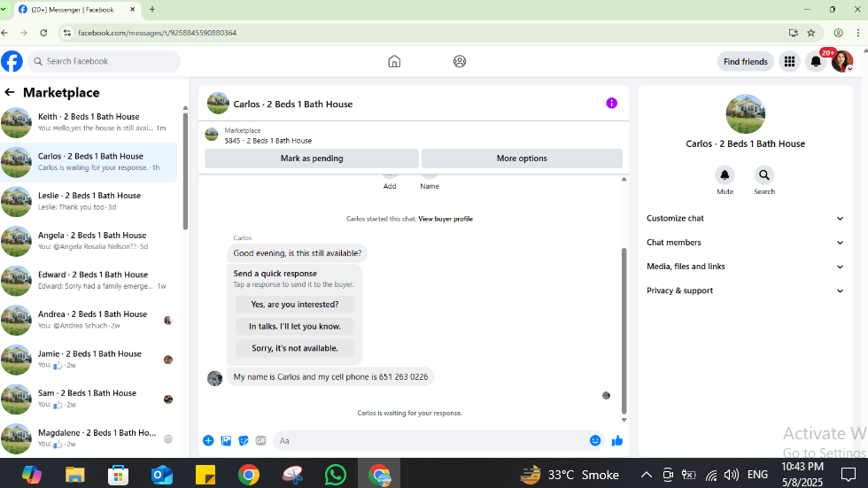The image size is (868, 488).
Task: Bookmark this page with star icon
Action: 811,33
